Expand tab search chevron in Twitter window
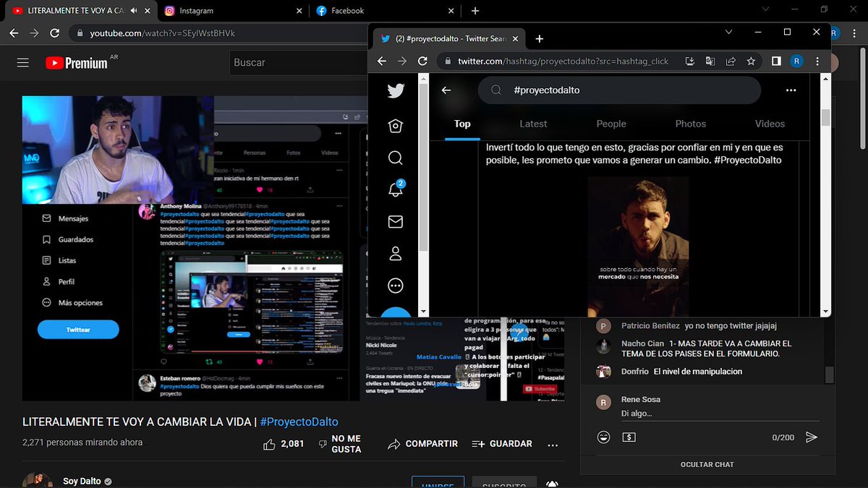868x488 pixels. click(729, 33)
